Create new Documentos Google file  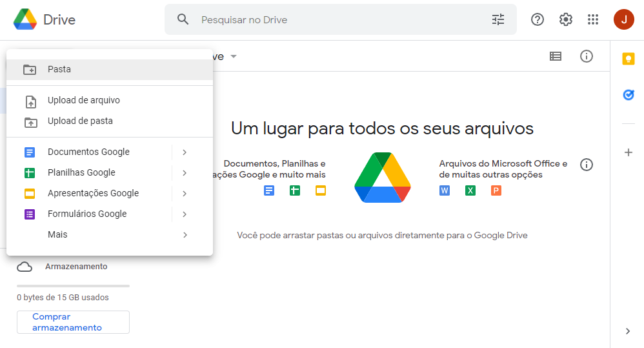point(88,152)
